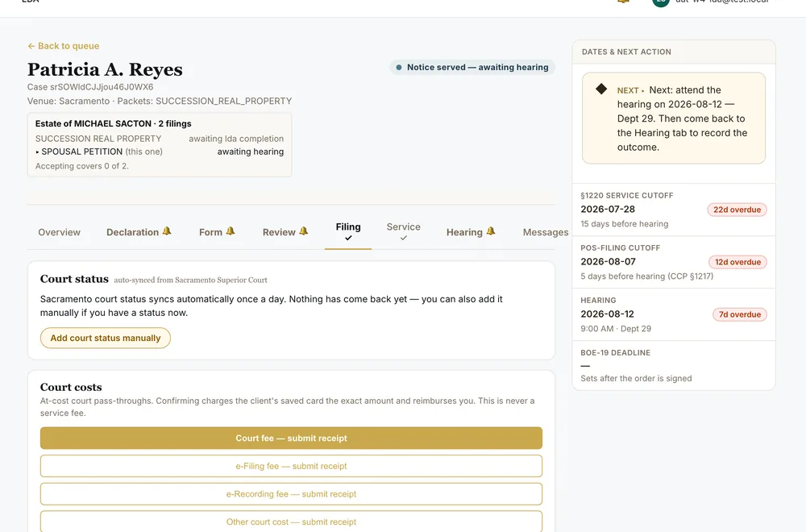This screenshot has width=806, height=532.
Task: Click the Patricia A. Reyes heading
Action: tap(105, 69)
